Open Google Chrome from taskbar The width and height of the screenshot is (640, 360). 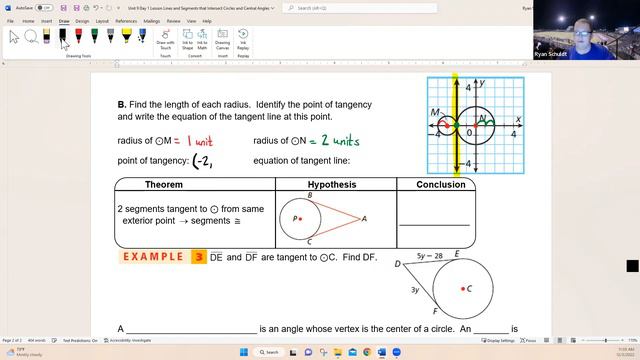[x=367, y=352]
